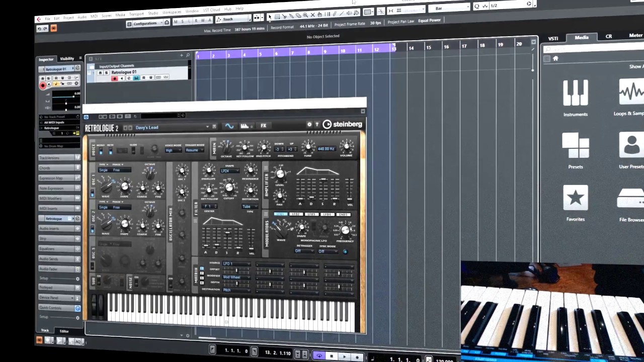
Task: Open the Chords inspector section icon
Action: pos(77,168)
